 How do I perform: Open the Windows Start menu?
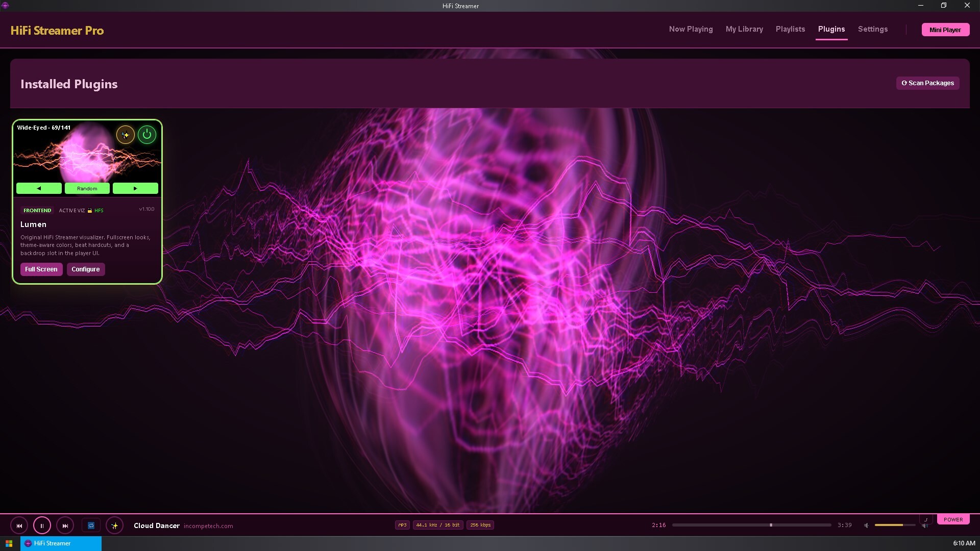coord(9,543)
